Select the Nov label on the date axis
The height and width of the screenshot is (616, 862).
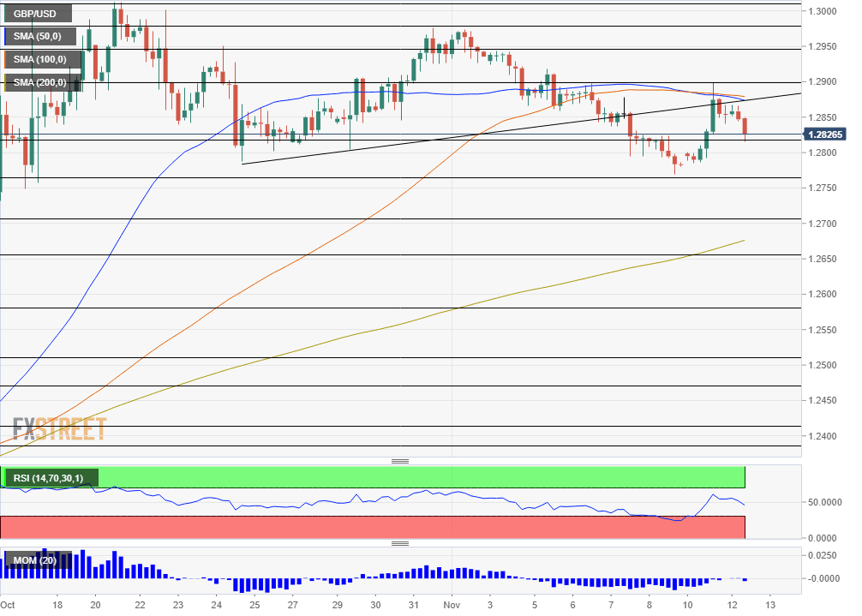click(x=452, y=604)
